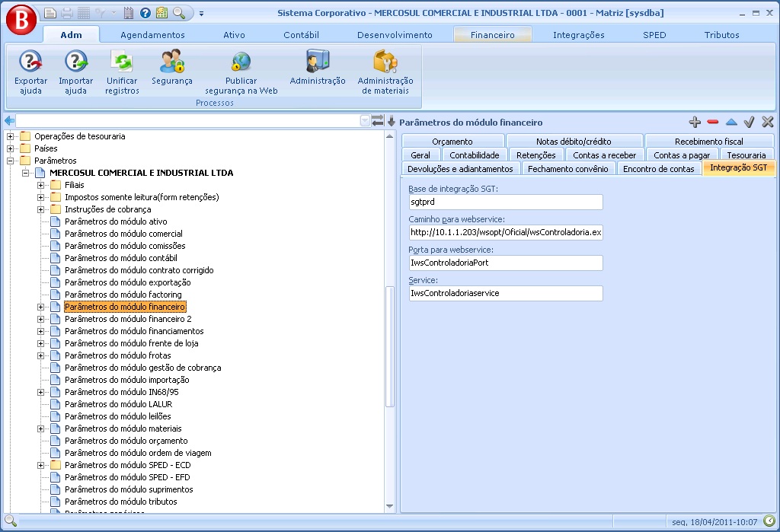
Task: Open the Contas a pagar tab
Action: pyautogui.click(x=681, y=155)
